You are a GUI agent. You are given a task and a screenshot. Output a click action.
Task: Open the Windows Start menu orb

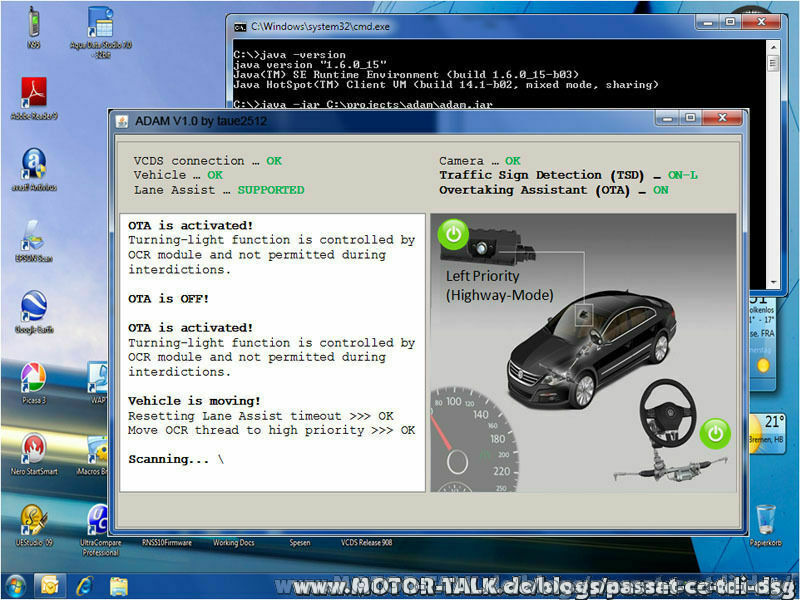[15, 586]
